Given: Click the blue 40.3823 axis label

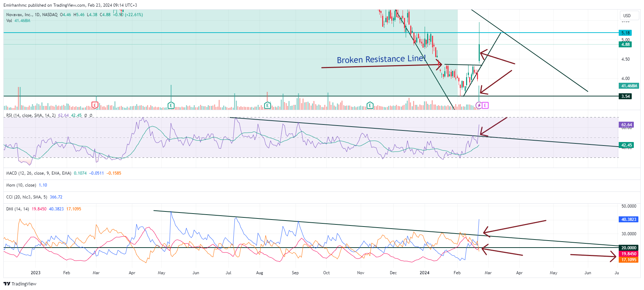Looking at the screenshot, I should tap(629, 219).
